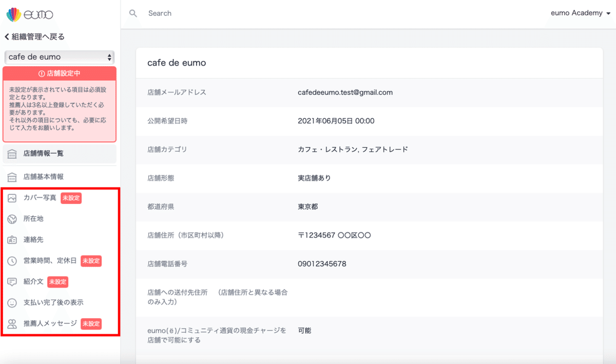Click email cafedeeumo.test@gmail.com
This screenshot has height=364, width=616.
pyautogui.click(x=345, y=92)
